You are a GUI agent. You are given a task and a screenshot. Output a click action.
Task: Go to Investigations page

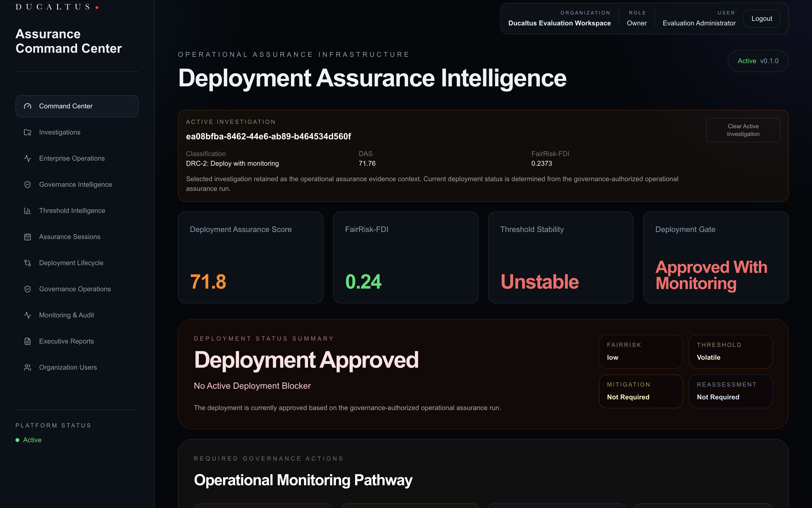77,132
